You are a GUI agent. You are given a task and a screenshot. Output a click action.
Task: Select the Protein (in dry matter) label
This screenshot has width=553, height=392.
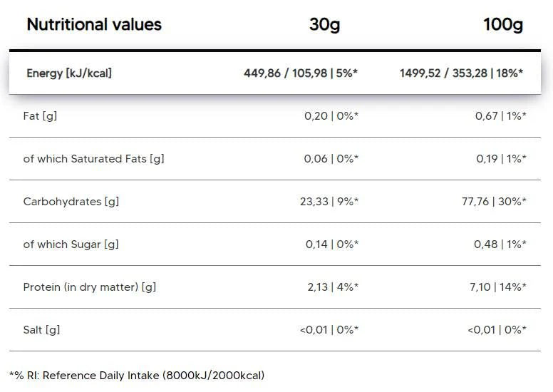(x=90, y=287)
